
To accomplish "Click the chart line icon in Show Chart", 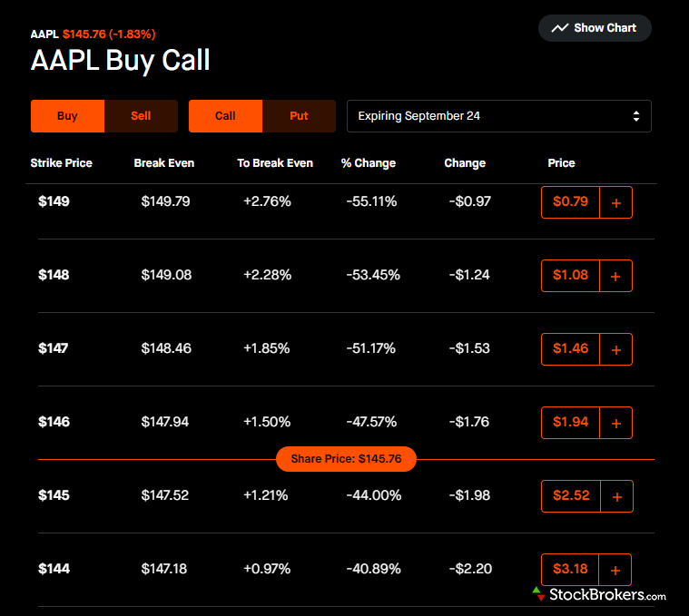I will [560, 28].
